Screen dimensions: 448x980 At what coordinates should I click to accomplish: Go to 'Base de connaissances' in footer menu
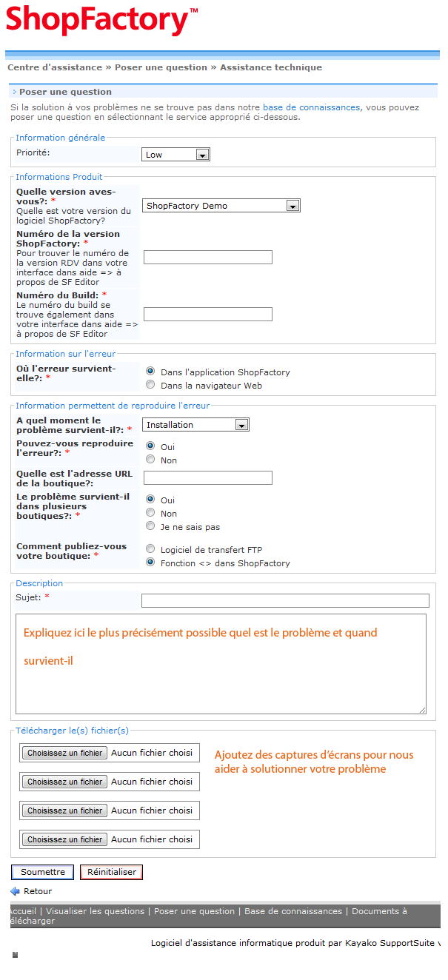point(293,911)
